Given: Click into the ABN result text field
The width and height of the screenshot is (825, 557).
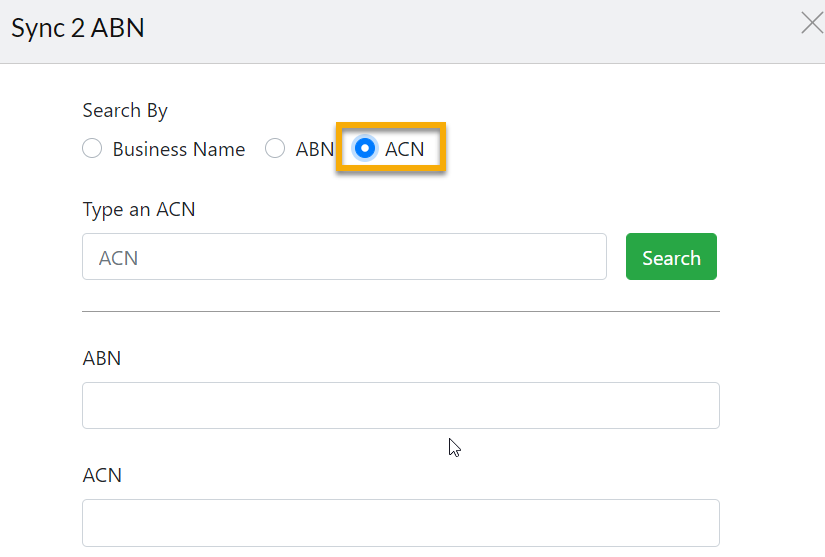Looking at the screenshot, I should [x=400, y=406].
